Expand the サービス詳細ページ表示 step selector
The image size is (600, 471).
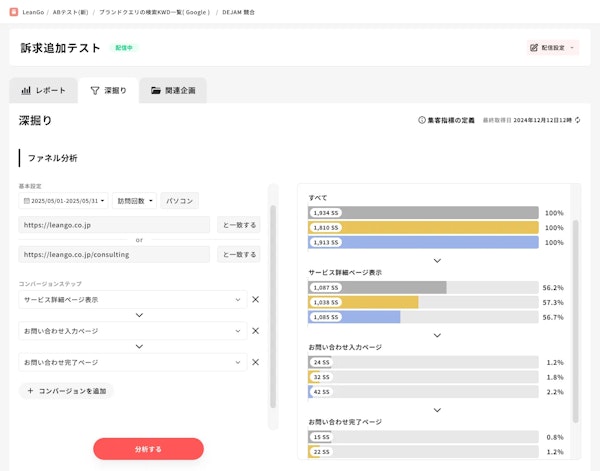coord(236,299)
